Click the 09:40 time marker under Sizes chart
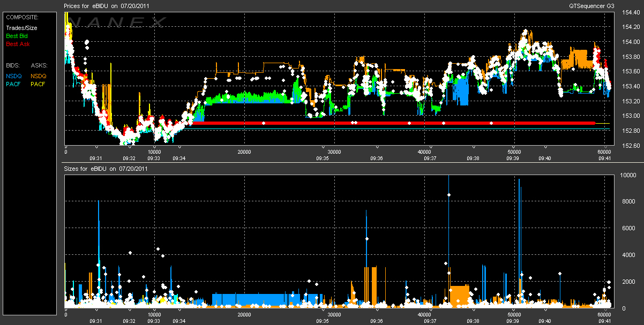This screenshot has width=644, height=325. [545, 321]
